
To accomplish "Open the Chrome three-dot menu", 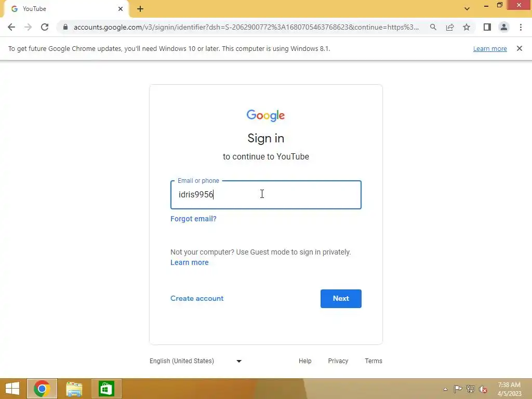I will tap(521, 27).
